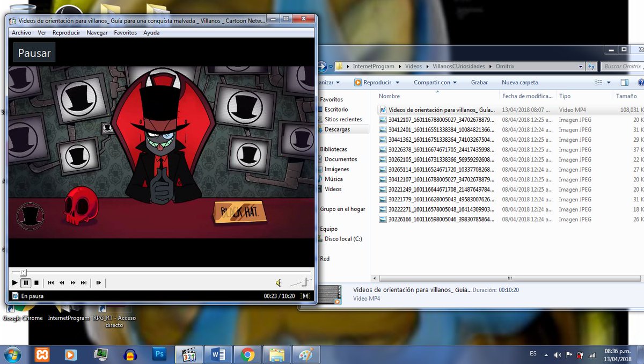Open XAMPP from the taskbar
Viewport: 644px width, 364px height.
click(x=42, y=355)
